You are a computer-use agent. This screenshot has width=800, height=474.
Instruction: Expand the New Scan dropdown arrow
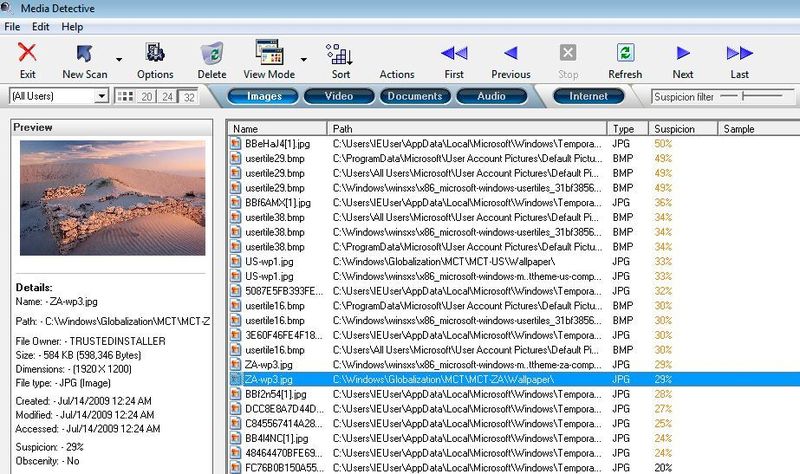118,60
